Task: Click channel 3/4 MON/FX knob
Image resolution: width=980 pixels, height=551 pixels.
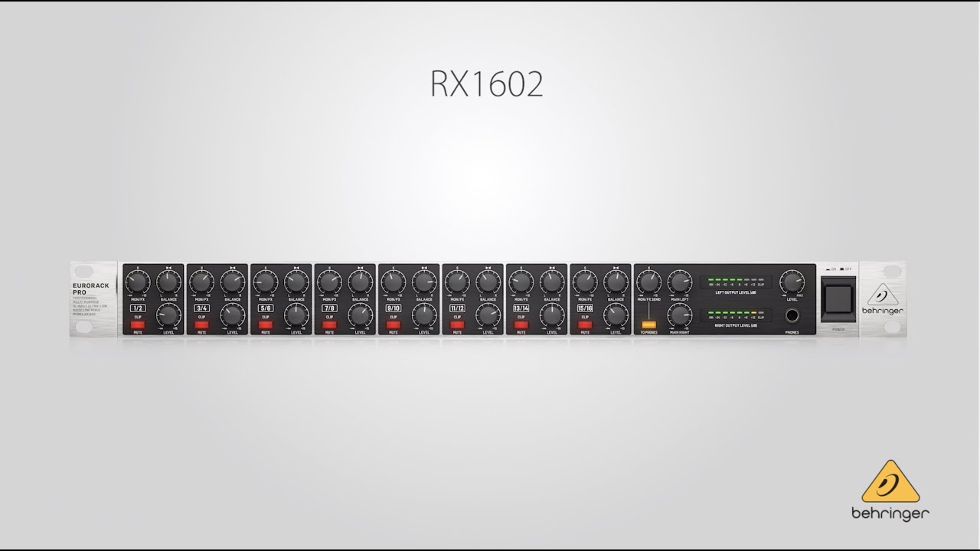Action: [201, 282]
